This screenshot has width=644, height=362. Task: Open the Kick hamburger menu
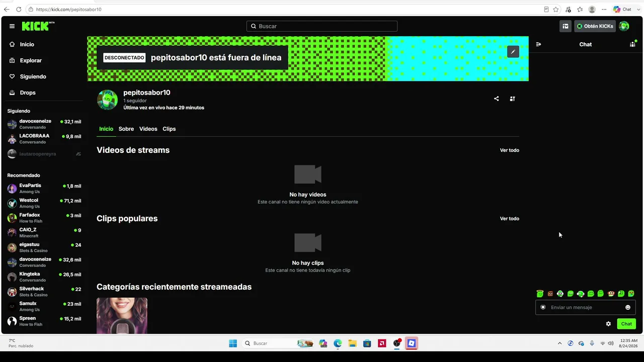pos(12,26)
